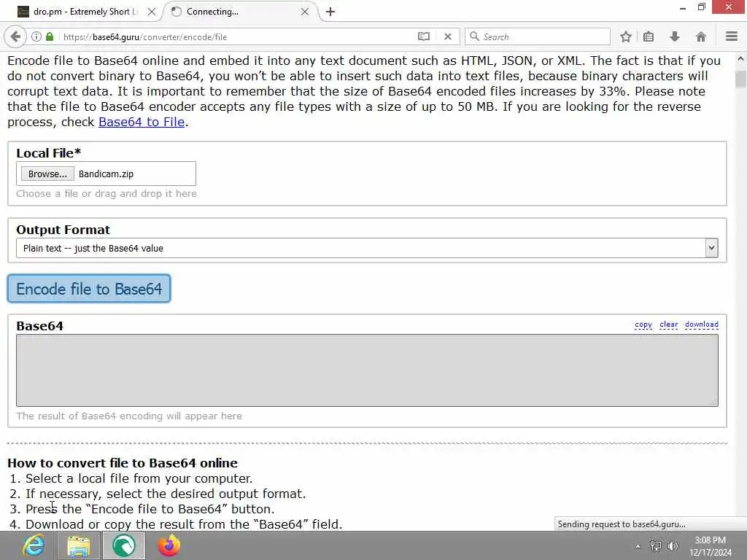The height and width of the screenshot is (560, 747).
Task: Close the Connecting tab
Action: pos(305,12)
